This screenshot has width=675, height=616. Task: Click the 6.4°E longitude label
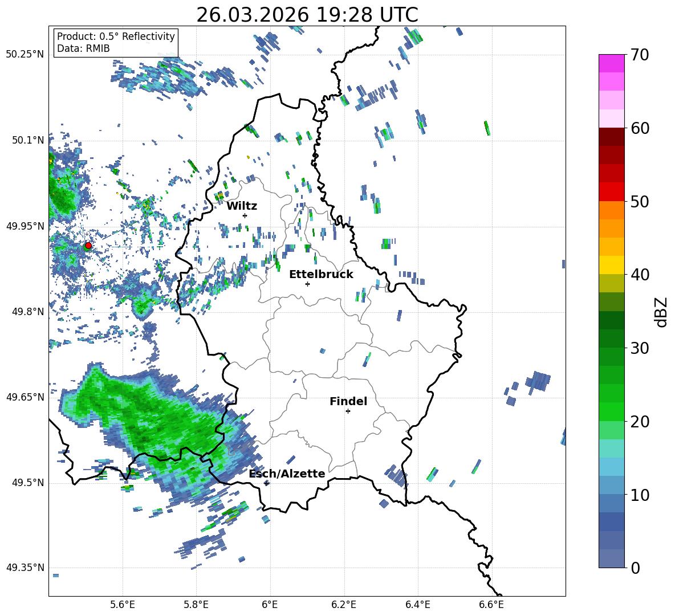coord(417,605)
